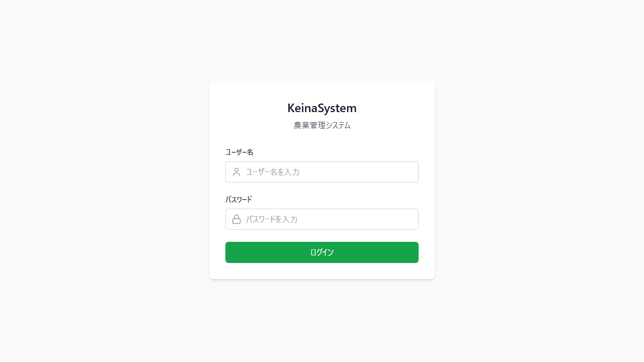Click the KeinaSystem heading
The image size is (644, 362).
point(322,108)
